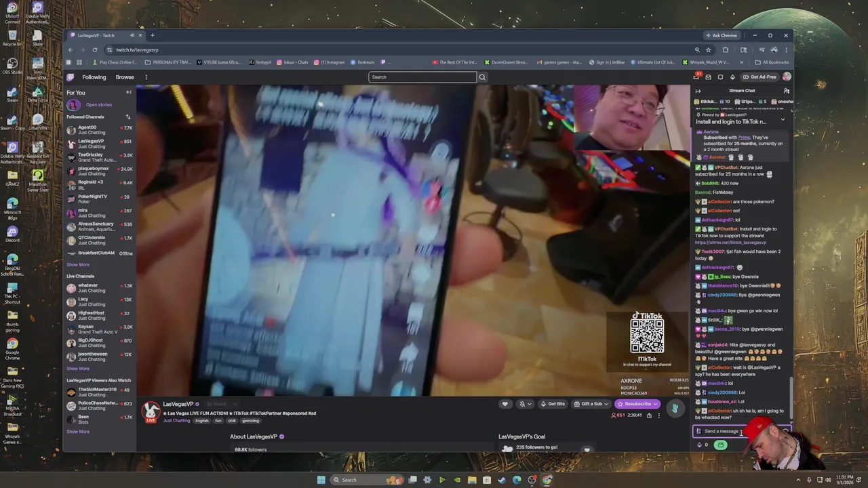Bookmark this page with star icon

pyautogui.click(x=708, y=49)
